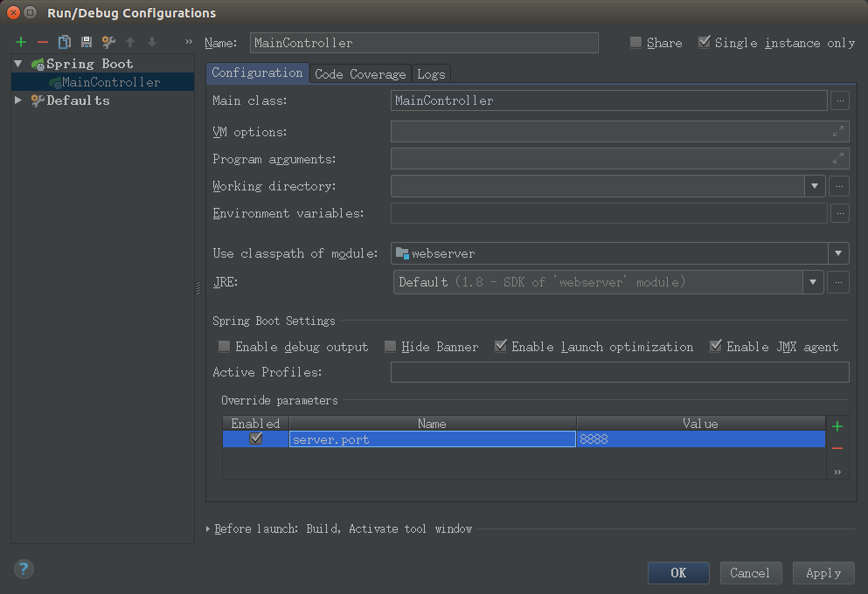Screen dimensions: 868x594
Task: Click the Cancel button
Action: (751, 573)
